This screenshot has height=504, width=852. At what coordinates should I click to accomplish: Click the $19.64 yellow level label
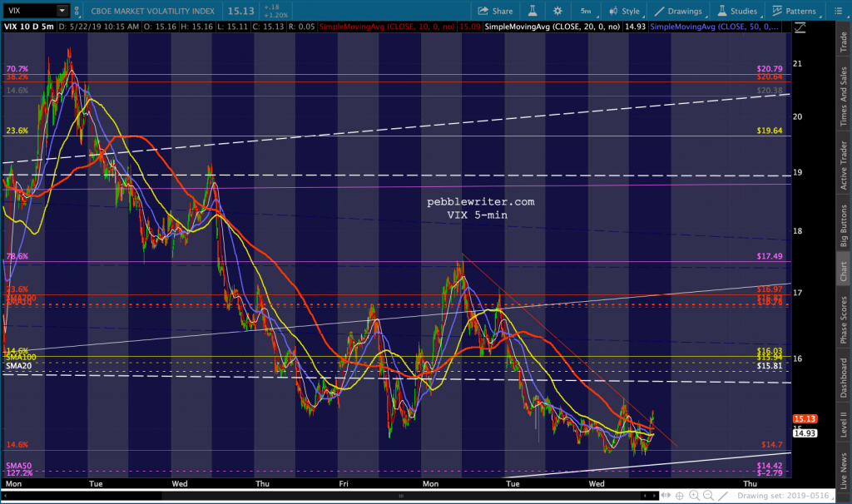click(770, 131)
